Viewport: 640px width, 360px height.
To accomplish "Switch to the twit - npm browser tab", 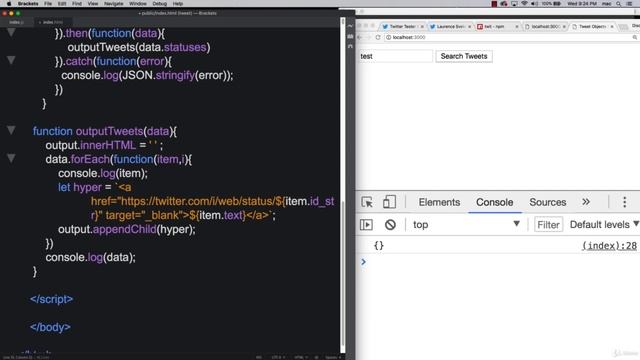I will (x=497, y=27).
